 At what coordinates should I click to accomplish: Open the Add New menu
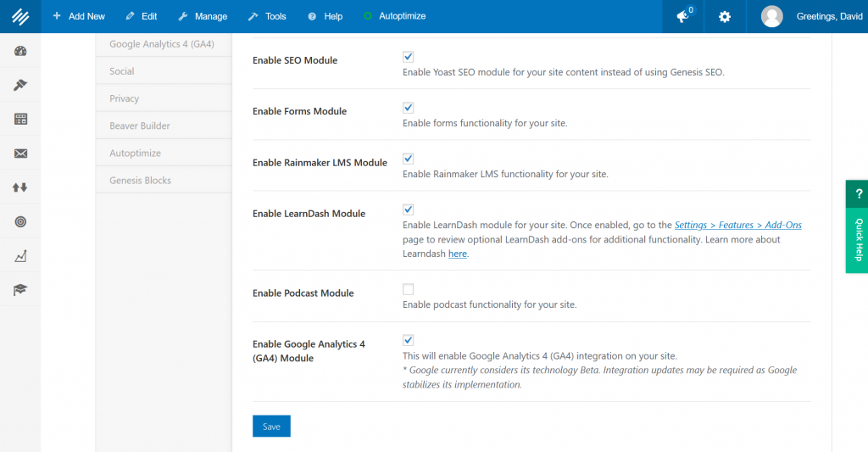[79, 16]
